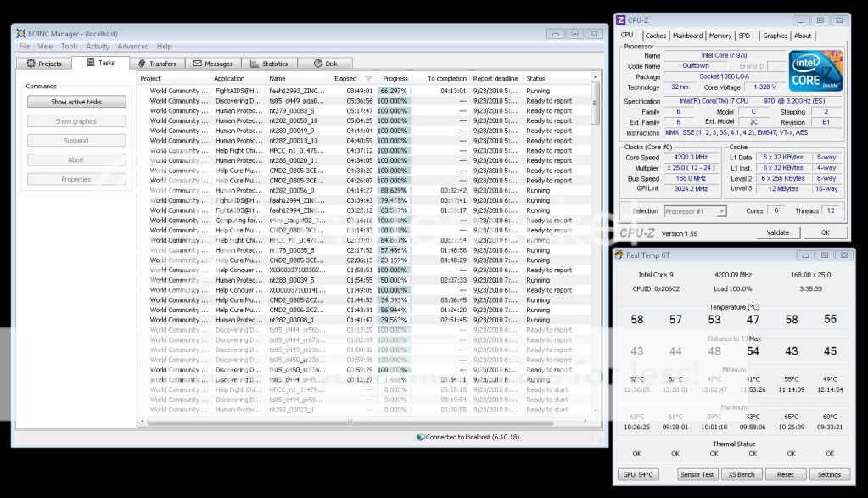The width and height of the screenshot is (868, 498).
Task: Click the Abort command button
Action: tap(76, 159)
